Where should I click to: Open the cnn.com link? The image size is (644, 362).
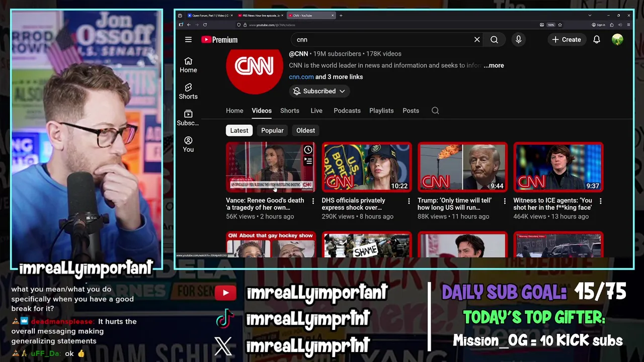coord(301,77)
